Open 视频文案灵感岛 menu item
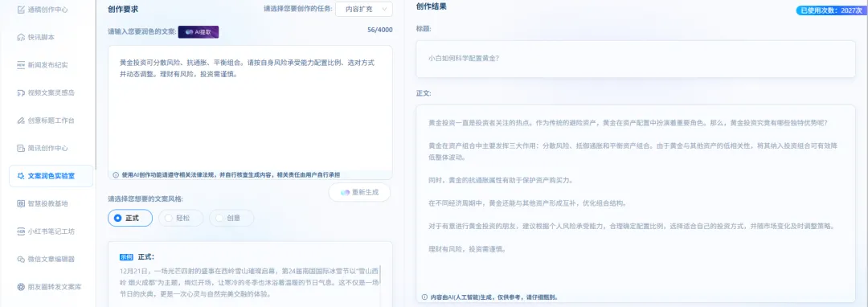Image resolution: width=868 pixels, height=307 pixels. [x=51, y=92]
